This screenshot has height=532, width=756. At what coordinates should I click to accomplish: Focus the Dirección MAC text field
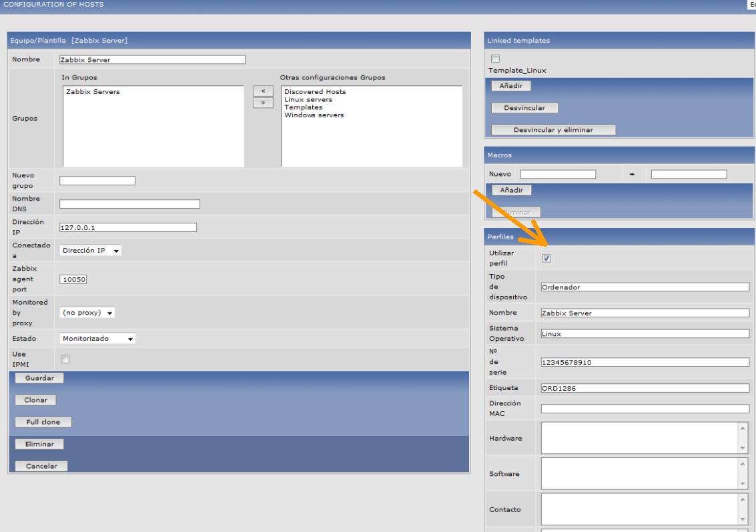pyautogui.click(x=645, y=409)
